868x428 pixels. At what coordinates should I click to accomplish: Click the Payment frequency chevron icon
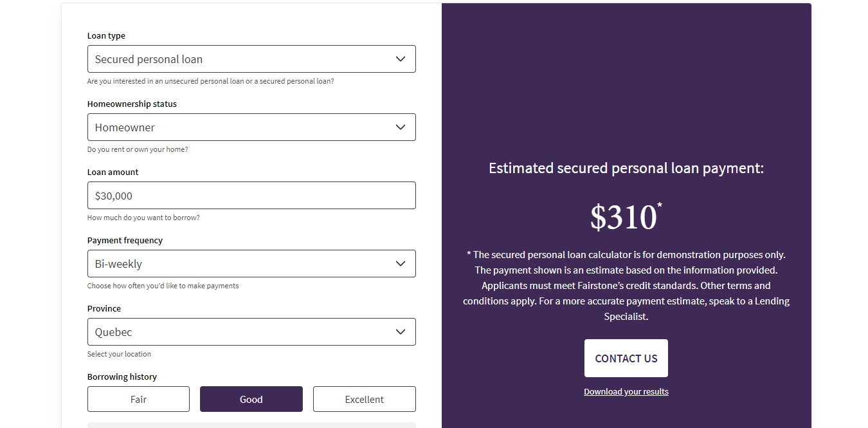click(401, 263)
